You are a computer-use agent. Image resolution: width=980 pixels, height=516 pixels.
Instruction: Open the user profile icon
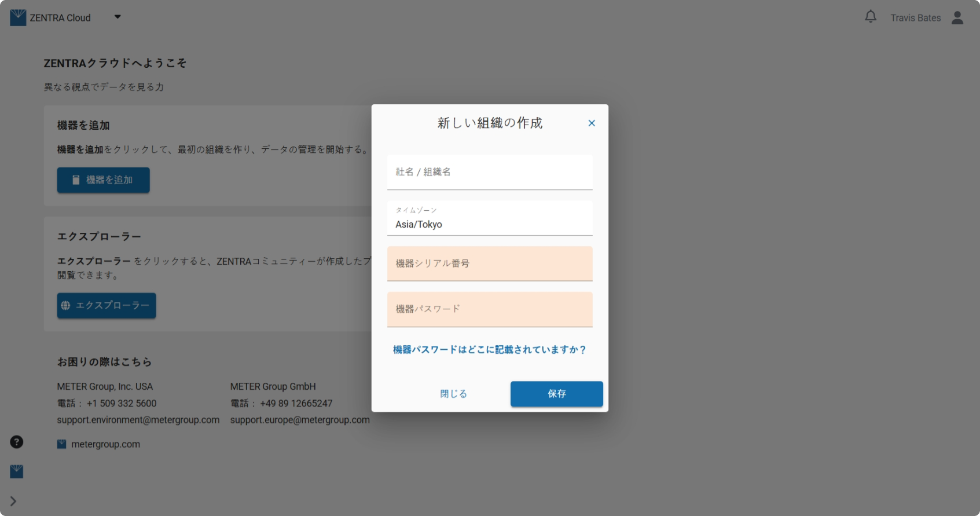pyautogui.click(x=957, y=18)
